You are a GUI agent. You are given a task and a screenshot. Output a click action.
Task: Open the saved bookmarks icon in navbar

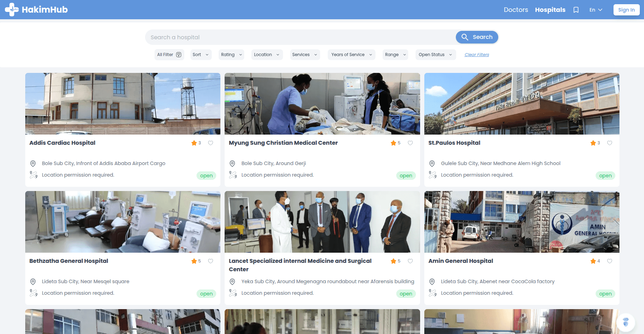coord(576,10)
